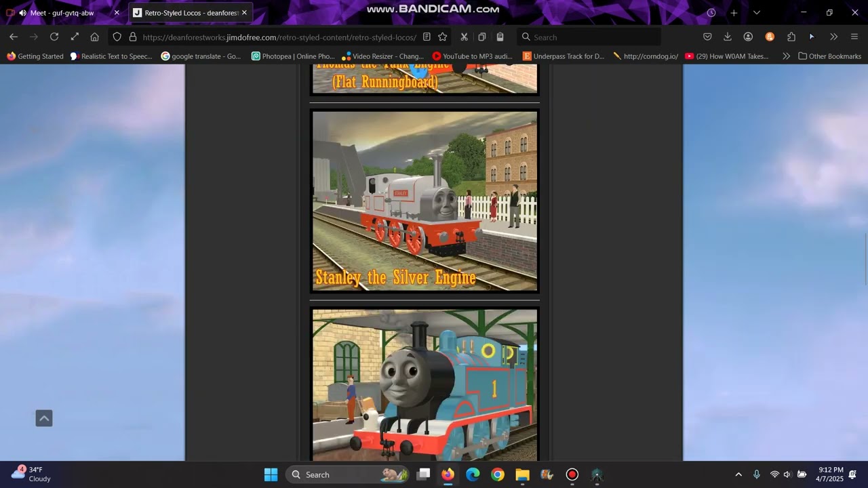Open the Downloads panel

(x=728, y=37)
